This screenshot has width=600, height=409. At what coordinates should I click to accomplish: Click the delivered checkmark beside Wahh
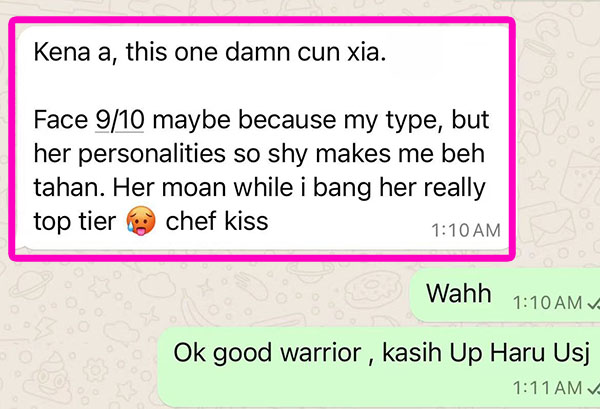tap(593, 303)
